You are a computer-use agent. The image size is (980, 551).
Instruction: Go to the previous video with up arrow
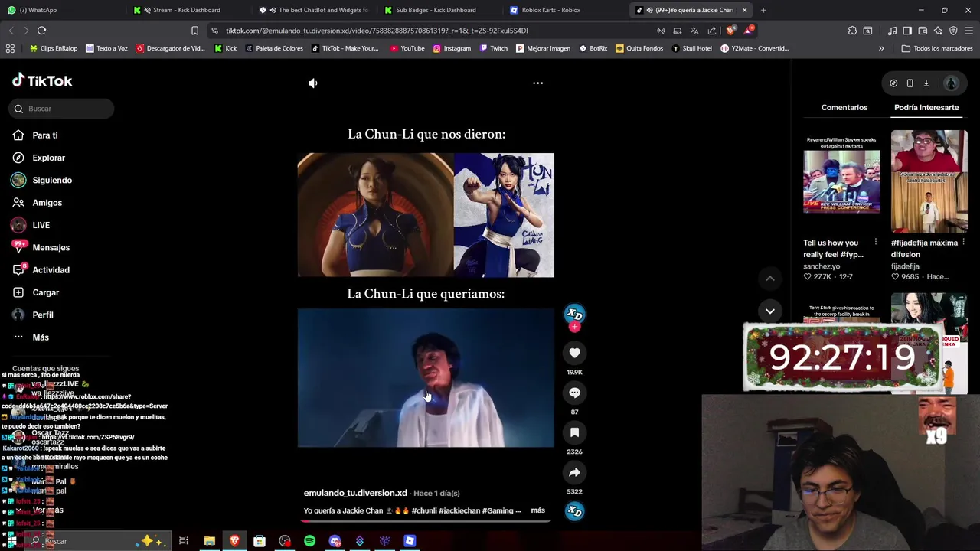[769, 279]
